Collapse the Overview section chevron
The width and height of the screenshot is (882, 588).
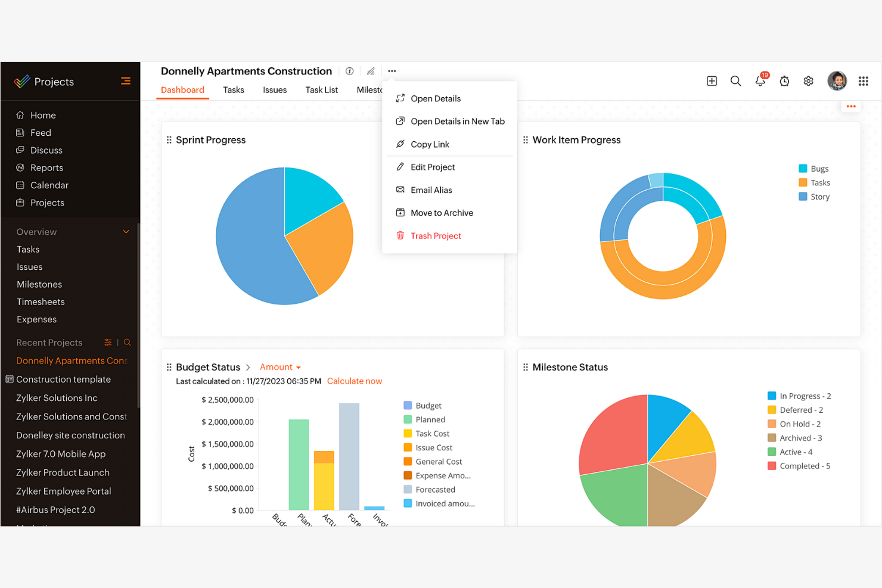pos(126,231)
